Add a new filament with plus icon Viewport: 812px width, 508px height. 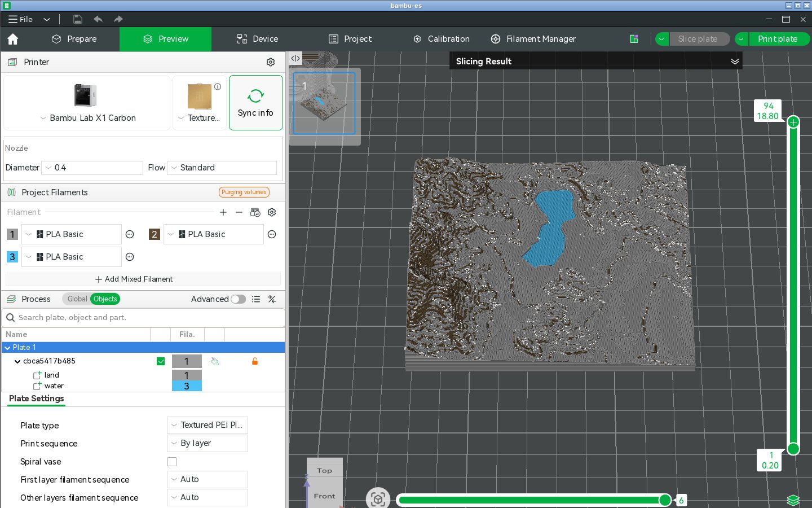tap(223, 212)
